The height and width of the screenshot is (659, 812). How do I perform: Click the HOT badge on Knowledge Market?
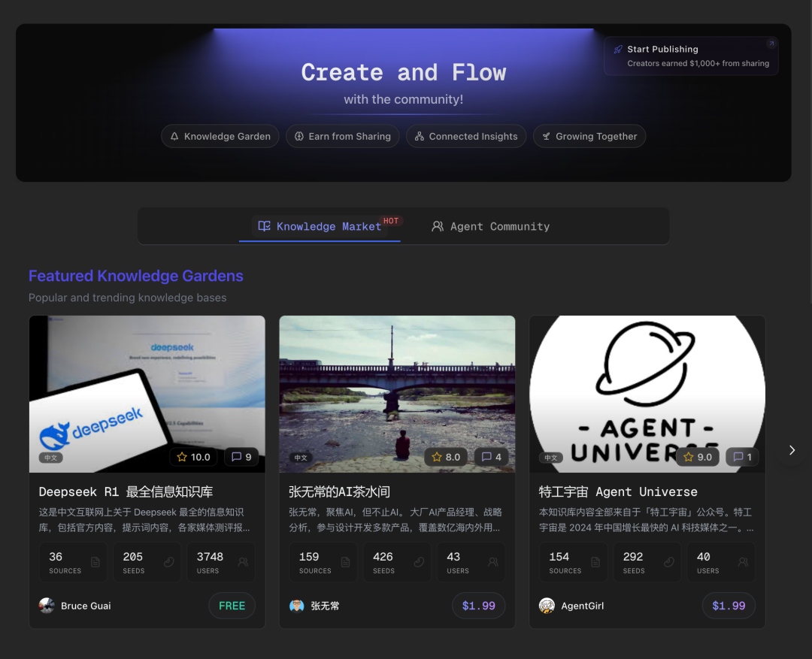pyautogui.click(x=391, y=221)
